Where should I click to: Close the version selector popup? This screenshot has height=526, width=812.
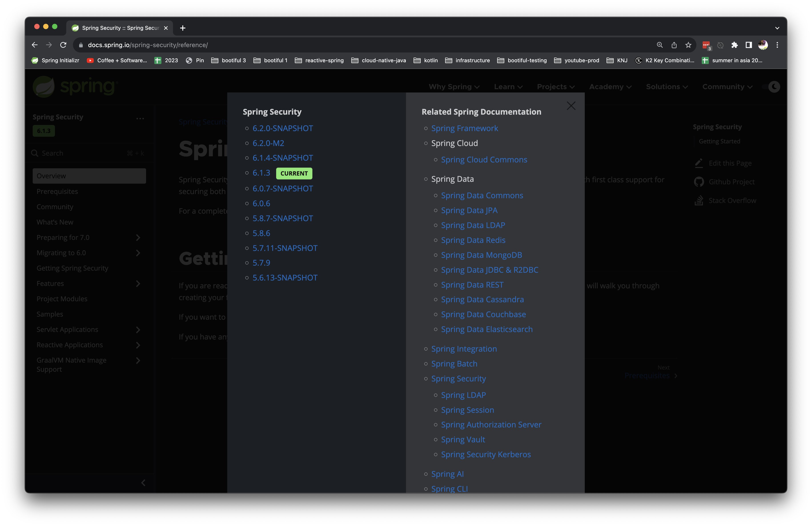[571, 106]
